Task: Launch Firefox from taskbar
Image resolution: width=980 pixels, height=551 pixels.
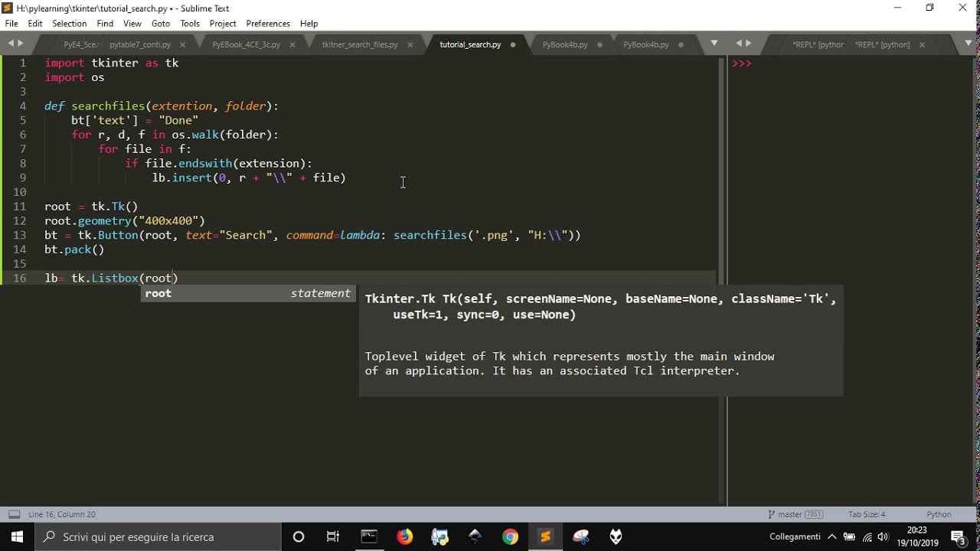Action: click(x=404, y=536)
